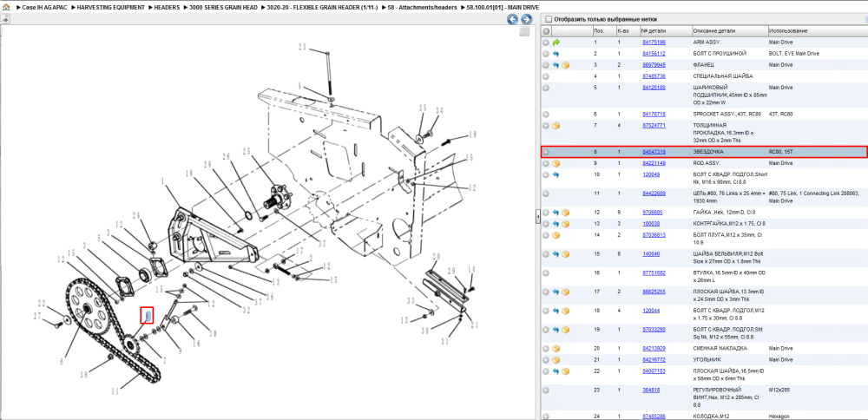Click blue arrow in КОНТРГАЙКА row 13
The image size is (868, 420).
tap(556, 224)
